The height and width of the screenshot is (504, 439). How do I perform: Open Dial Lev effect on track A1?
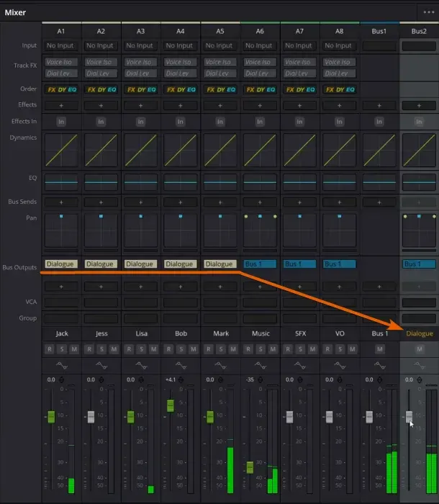61,73
